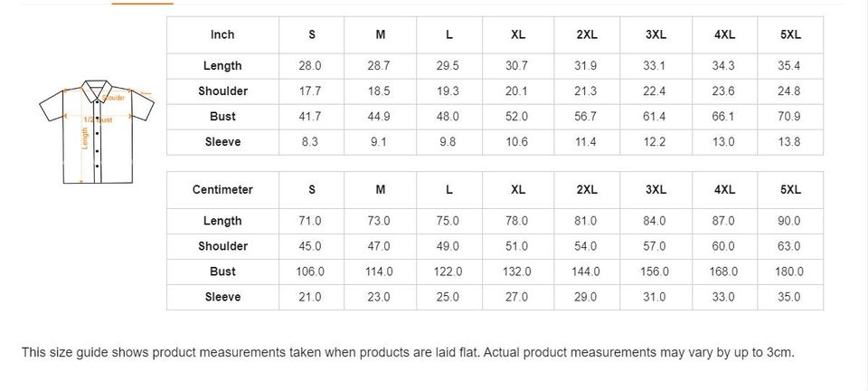868x391 pixels.
Task: Click the shirt measurement diagram image
Action: (x=96, y=129)
